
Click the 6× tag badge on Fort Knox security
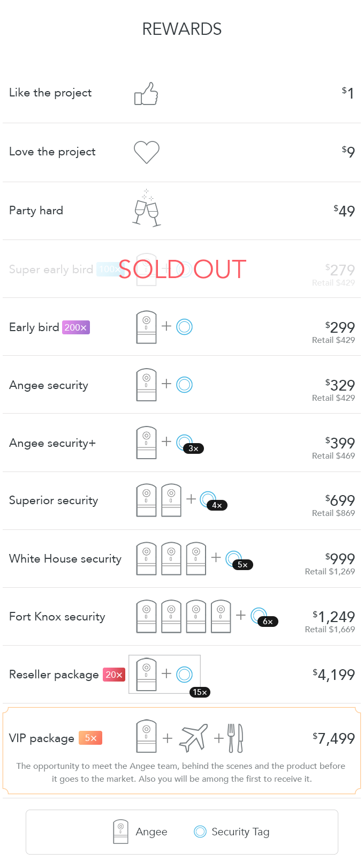pyautogui.click(x=268, y=622)
